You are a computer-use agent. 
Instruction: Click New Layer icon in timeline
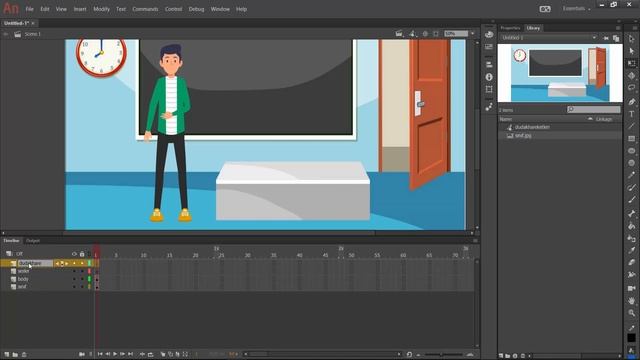point(7,354)
